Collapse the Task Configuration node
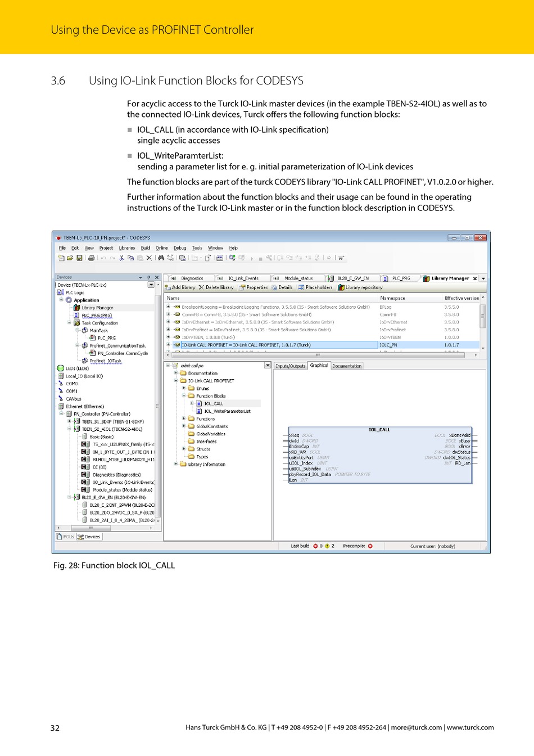534x756 pixels. [x=69, y=323]
